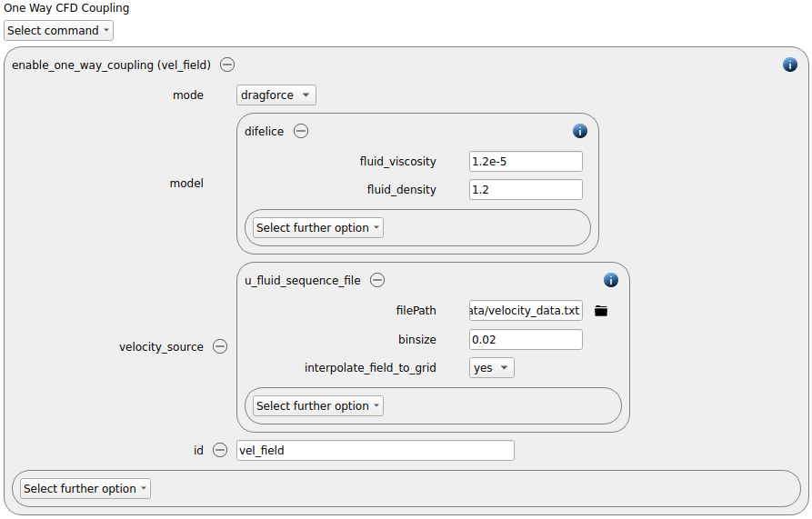812x519 pixels.
Task: Open info icon for difelice model
Action: click(580, 131)
